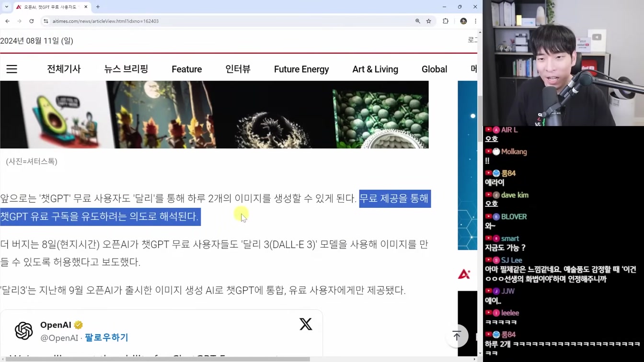Viewport: 644px width, 362px height.
Task: Open the extensions puzzle icon
Action: click(446, 21)
